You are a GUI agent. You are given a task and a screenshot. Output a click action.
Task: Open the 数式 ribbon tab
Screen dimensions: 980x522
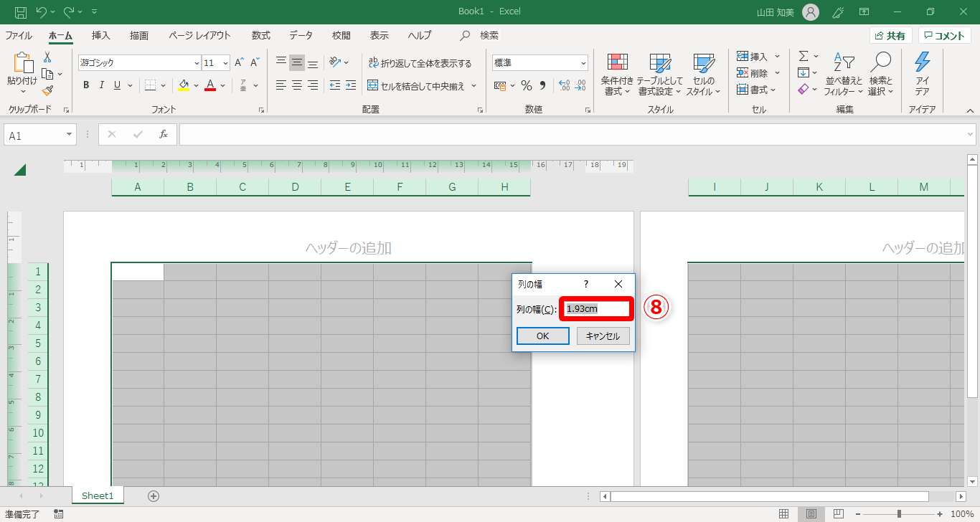(x=261, y=35)
